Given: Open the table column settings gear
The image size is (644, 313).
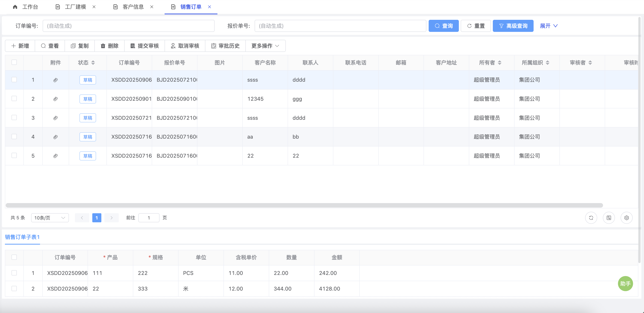Looking at the screenshot, I should coord(626,218).
